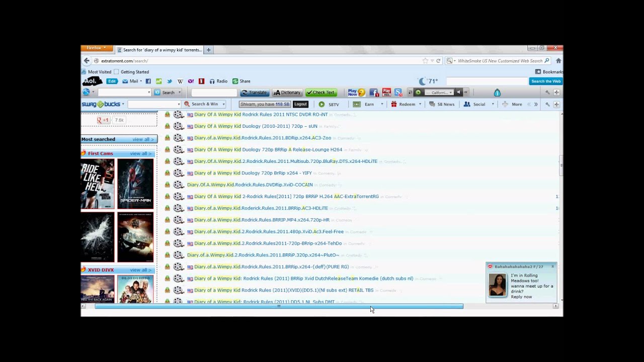This screenshot has height=362, width=644.
Task: Click the Logout button
Action: (x=300, y=105)
